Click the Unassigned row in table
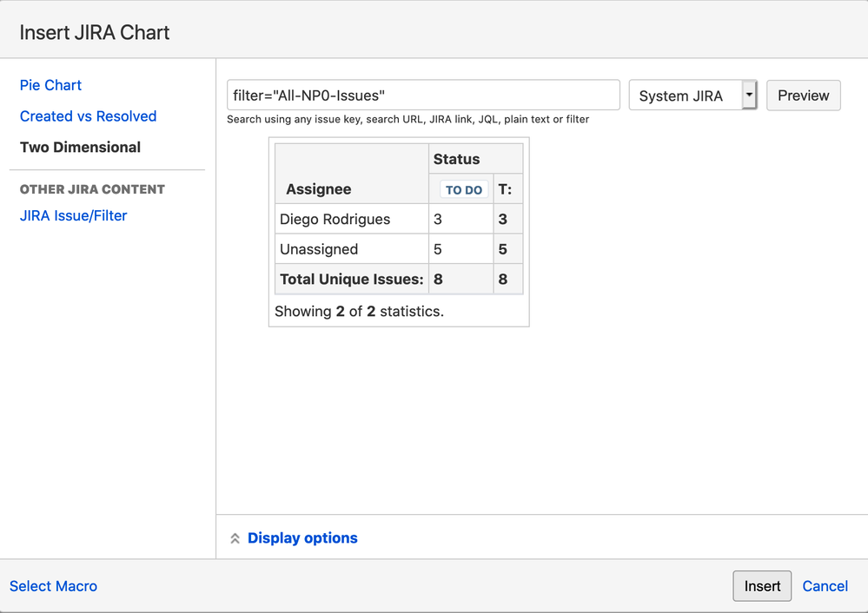This screenshot has height=613, width=868. coord(318,249)
